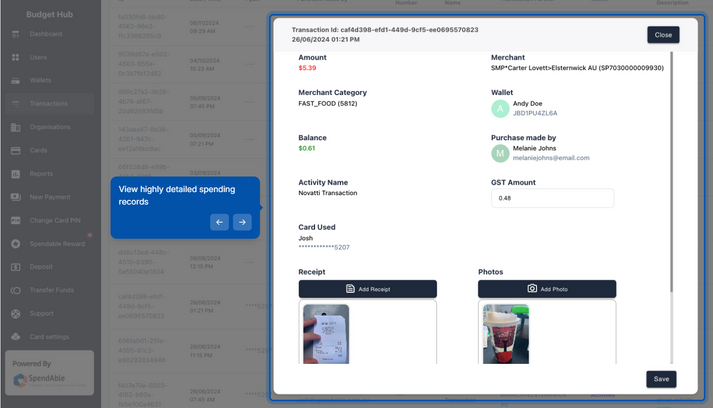The image size is (713, 408).
Task: Go to Wallets page
Action: click(40, 81)
